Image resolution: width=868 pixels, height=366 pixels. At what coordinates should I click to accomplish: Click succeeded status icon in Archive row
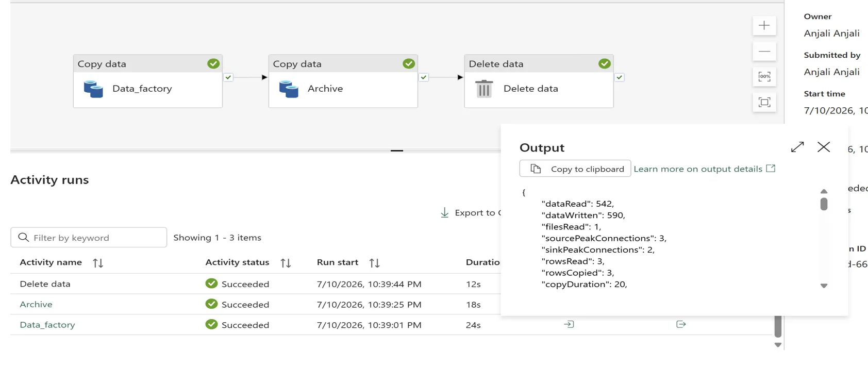211,304
